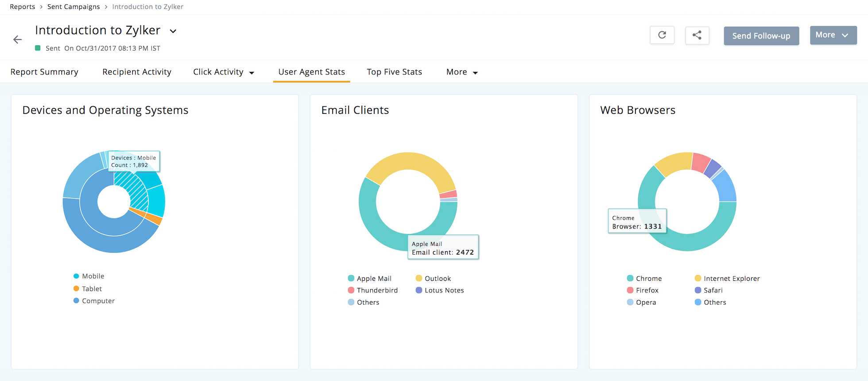
Task: Click the refresh report icon
Action: point(662,35)
